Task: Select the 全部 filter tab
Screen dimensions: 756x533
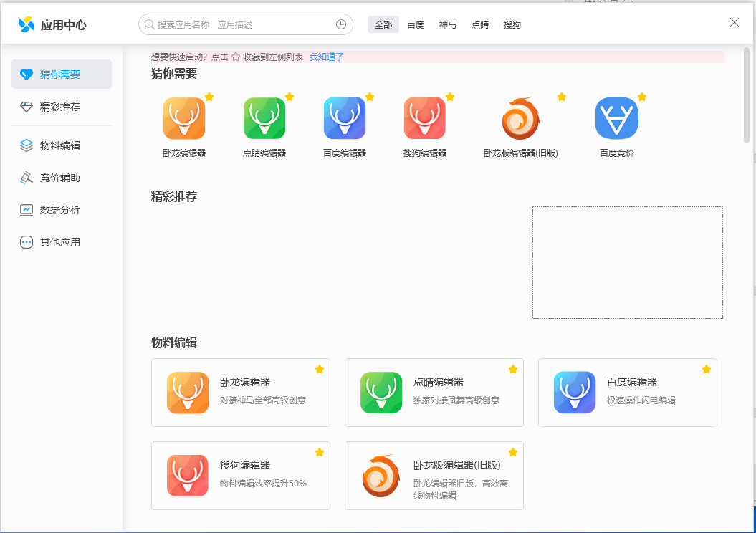Action: tap(383, 24)
